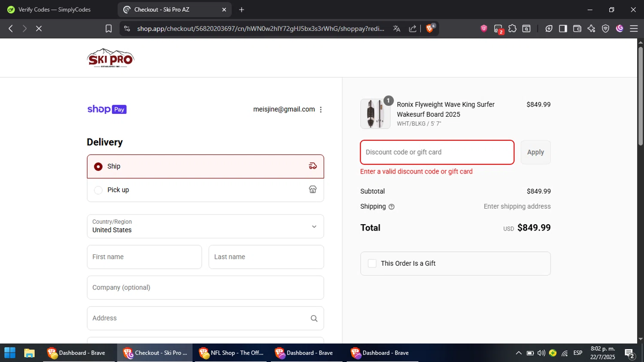The width and height of the screenshot is (644, 362).
Task: Click the browser address bar URL
Action: pyautogui.click(x=261, y=28)
